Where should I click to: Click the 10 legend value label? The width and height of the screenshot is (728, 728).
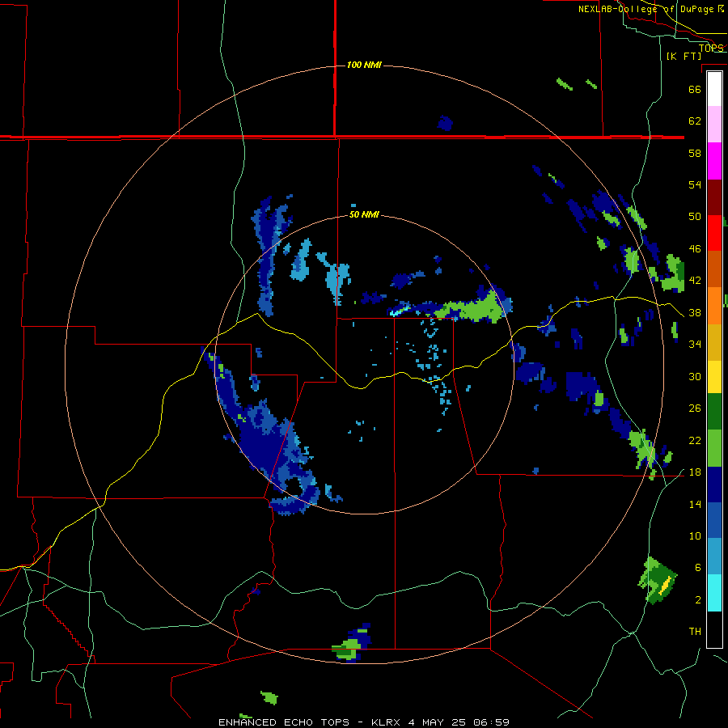point(695,535)
